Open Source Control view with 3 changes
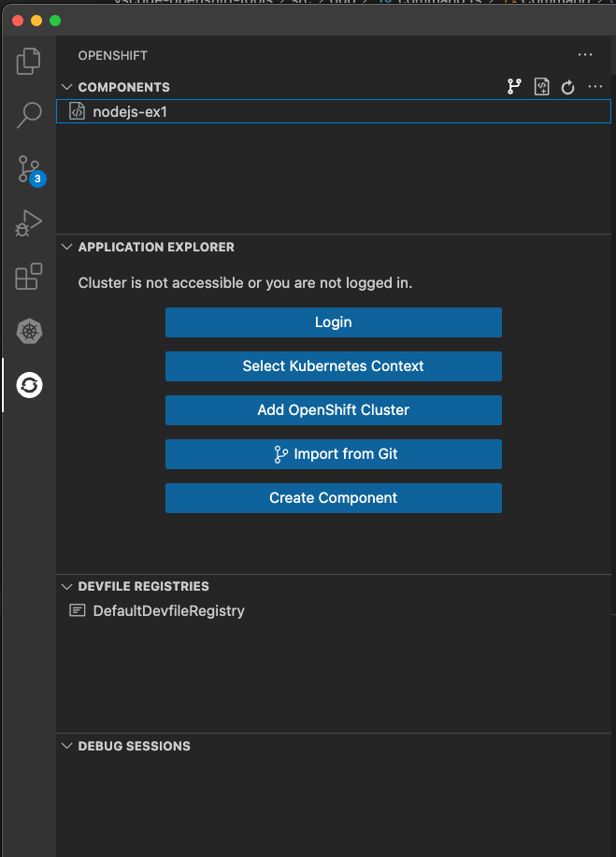The height and width of the screenshot is (857, 616). [x=31, y=171]
